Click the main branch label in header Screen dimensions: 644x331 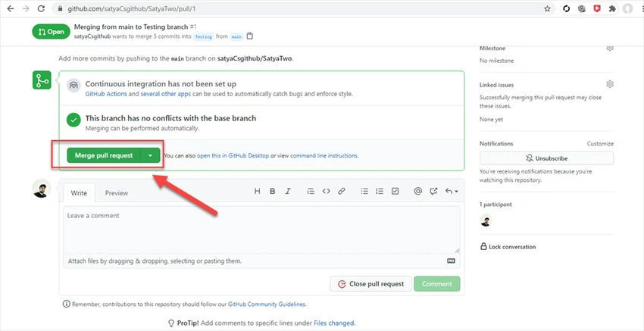coord(236,36)
